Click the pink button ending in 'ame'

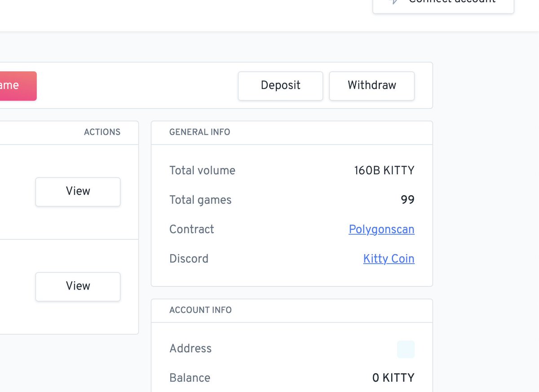pos(18,86)
